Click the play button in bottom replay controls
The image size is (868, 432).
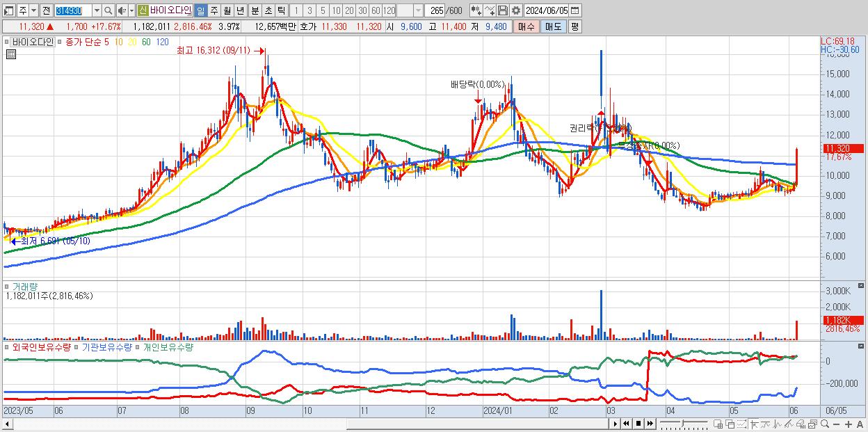click(616, 424)
